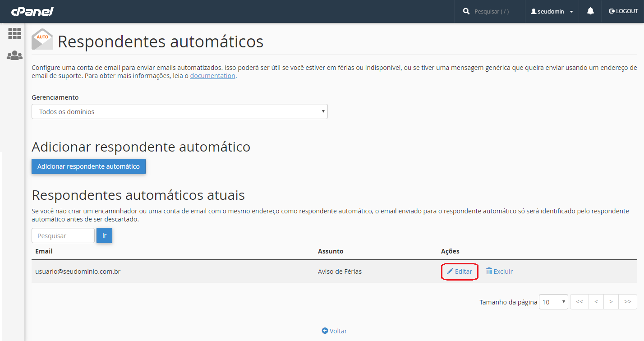Select usuario@seudominio.com.br email cell
Screen dimensions: 644x341
tap(78, 272)
